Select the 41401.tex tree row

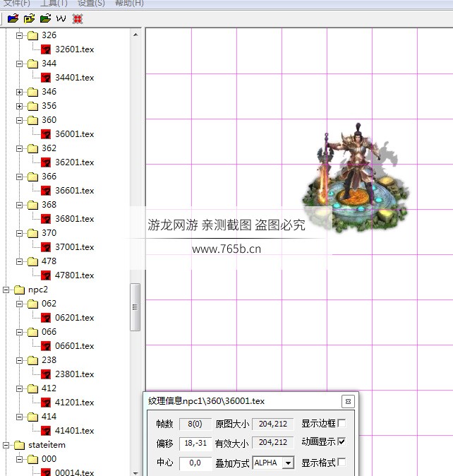click(68, 431)
